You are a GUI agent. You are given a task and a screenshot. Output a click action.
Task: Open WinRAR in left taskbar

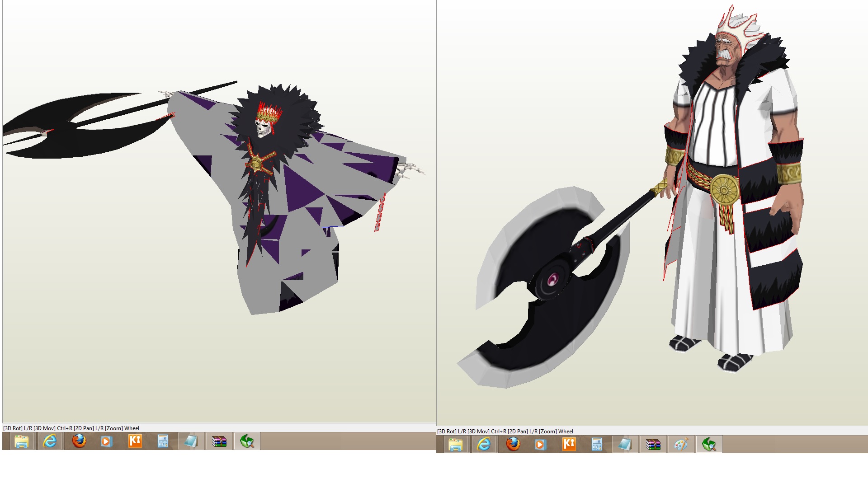(x=219, y=441)
